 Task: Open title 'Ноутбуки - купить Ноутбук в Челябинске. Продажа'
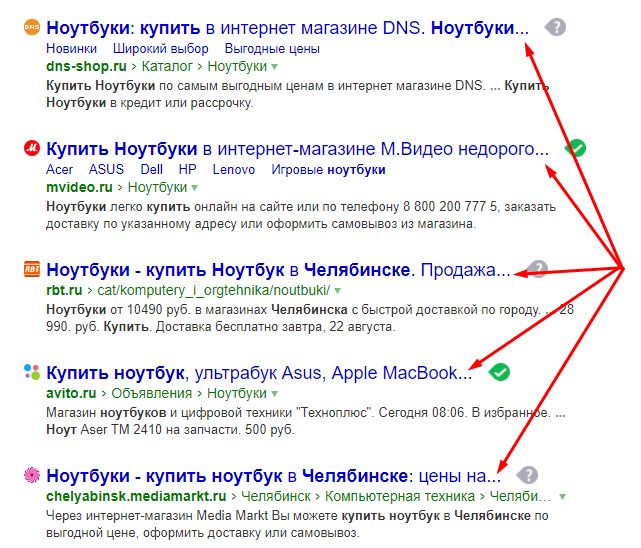tap(278, 270)
